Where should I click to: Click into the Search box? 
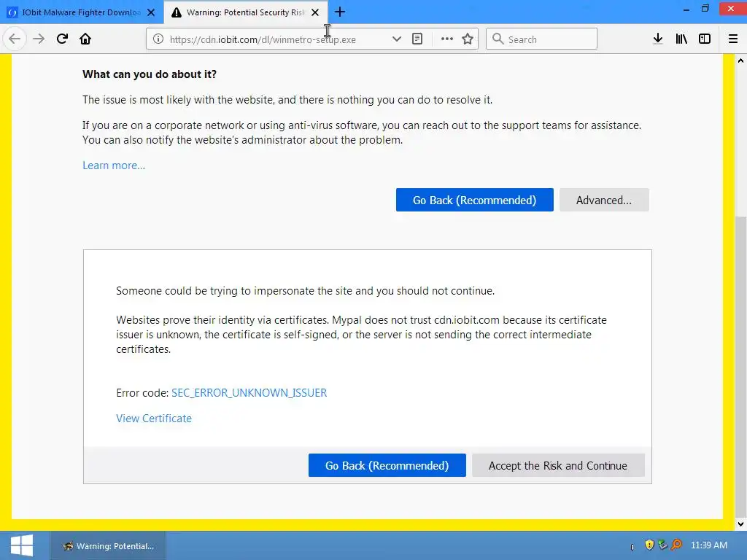(542, 39)
